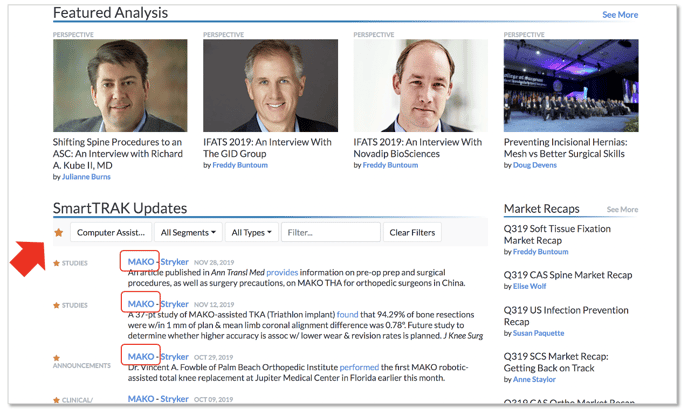The width and height of the screenshot is (688, 416).
Task: Click the OCT 29, 2019 date text
Action: click(214, 357)
